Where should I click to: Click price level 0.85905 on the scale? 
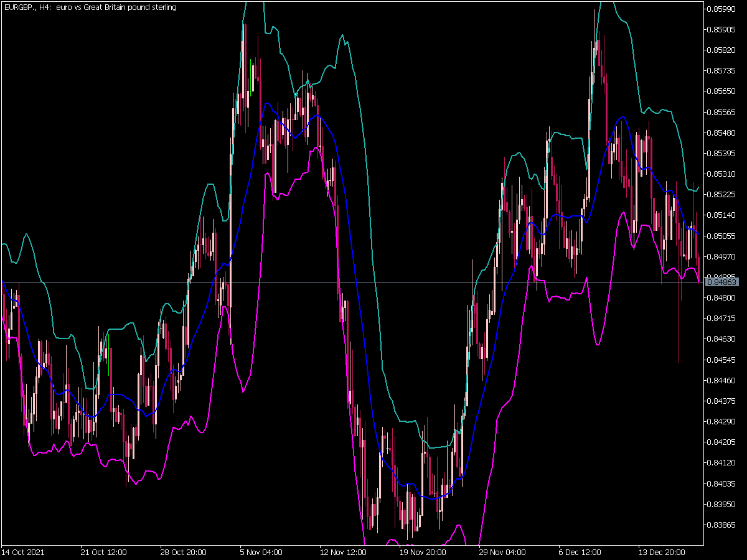(x=722, y=29)
